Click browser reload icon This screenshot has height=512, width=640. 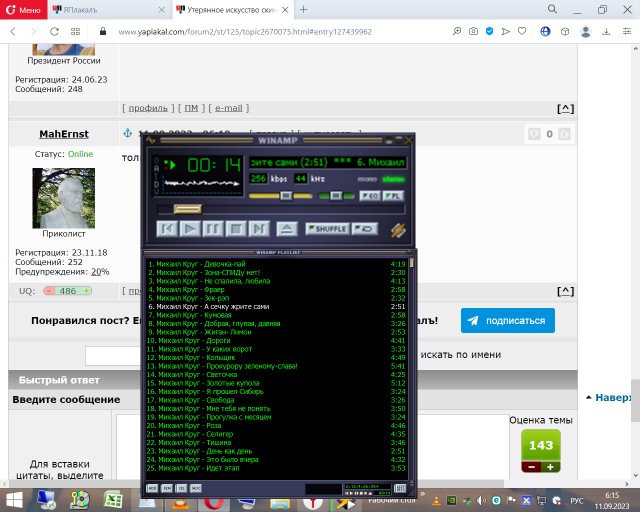pos(54,31)
